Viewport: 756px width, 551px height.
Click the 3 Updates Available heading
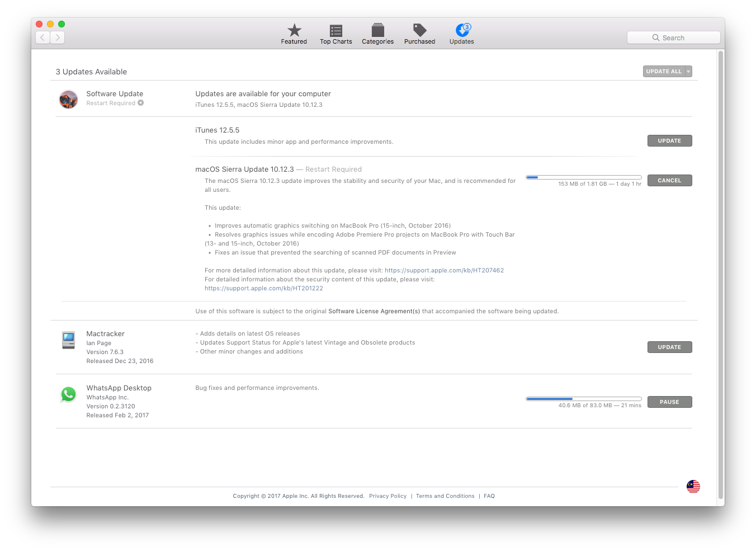91,72
